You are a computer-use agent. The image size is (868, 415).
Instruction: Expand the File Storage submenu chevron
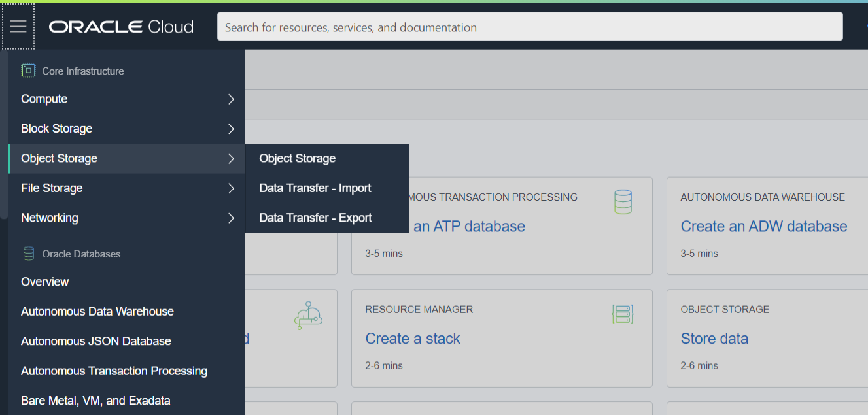pos(231,188)
